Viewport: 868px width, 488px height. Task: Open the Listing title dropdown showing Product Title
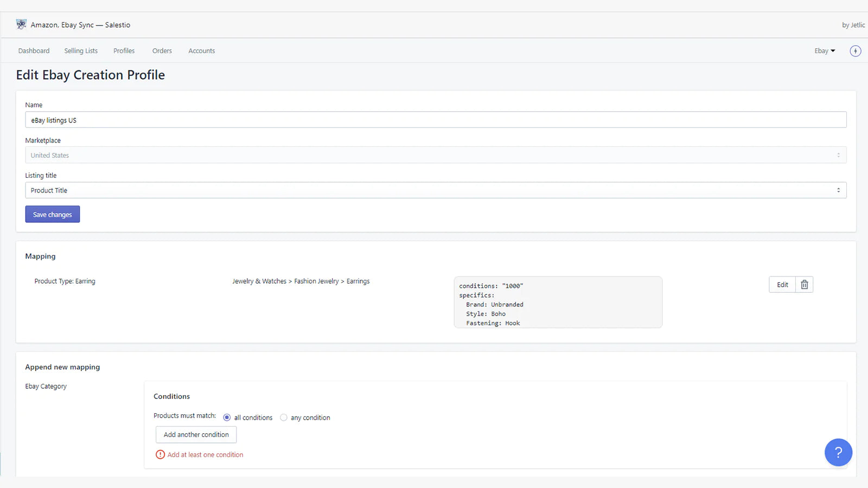(434, 190)
